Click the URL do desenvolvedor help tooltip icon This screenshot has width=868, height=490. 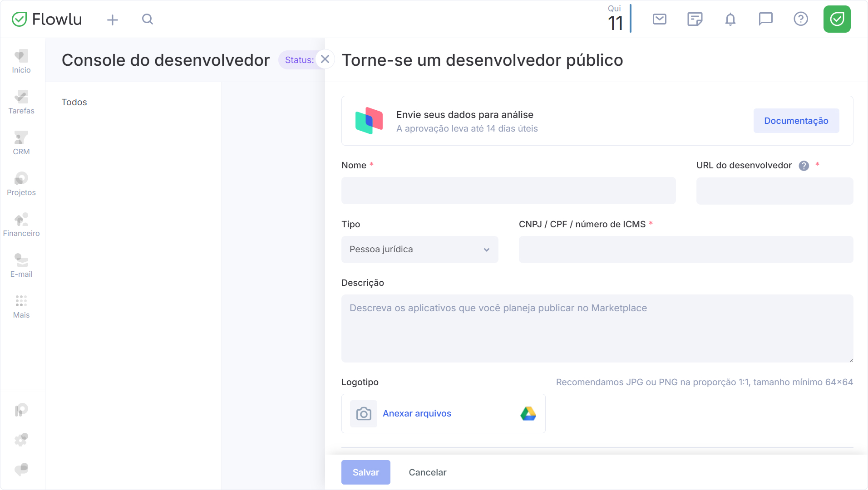coord(804,166)
